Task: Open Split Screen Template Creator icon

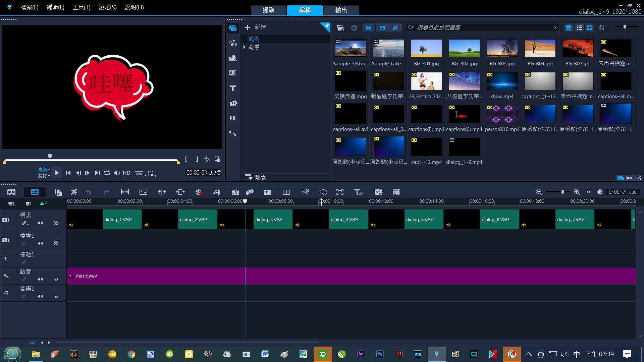Action: pos(286,192)
